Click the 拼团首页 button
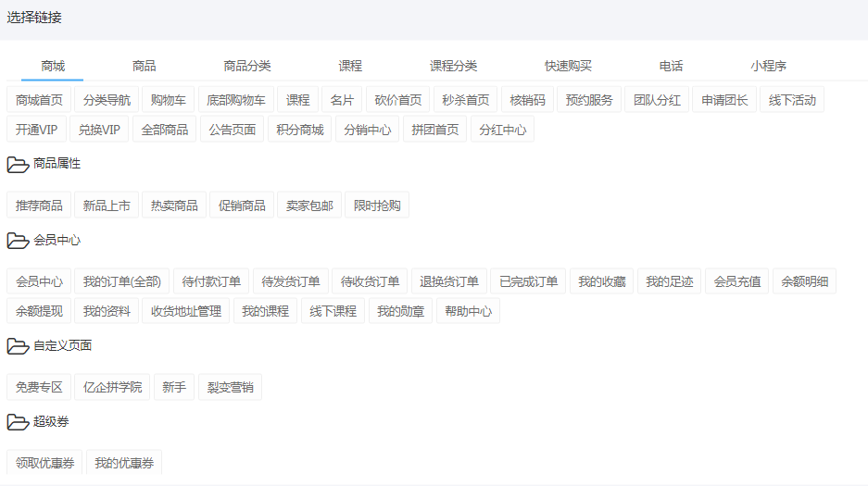Image resolution: width=868 pixels, height=486 pixels. [x=434, y=130]
